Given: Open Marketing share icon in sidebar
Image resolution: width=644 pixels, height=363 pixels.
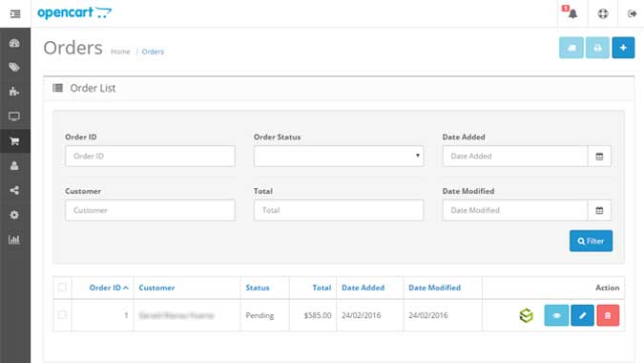Looking at the screenshot, I should 14,190.
